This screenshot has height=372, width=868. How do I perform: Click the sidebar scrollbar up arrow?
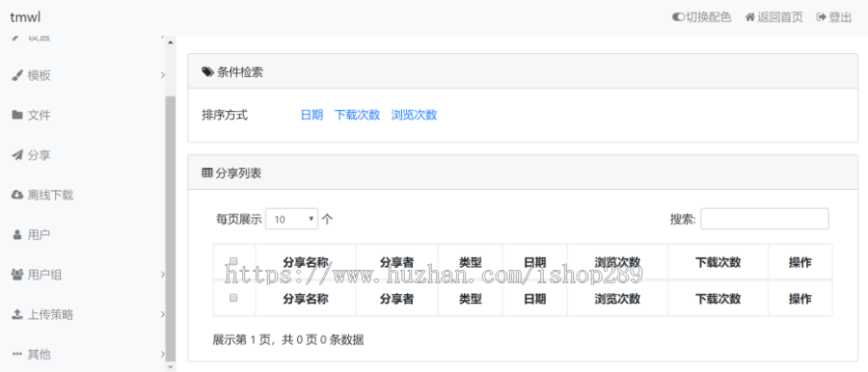click(x=171, y=42)
